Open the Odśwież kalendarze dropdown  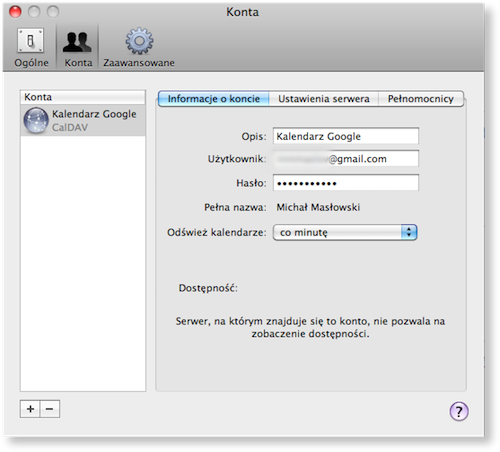[345, 232]
